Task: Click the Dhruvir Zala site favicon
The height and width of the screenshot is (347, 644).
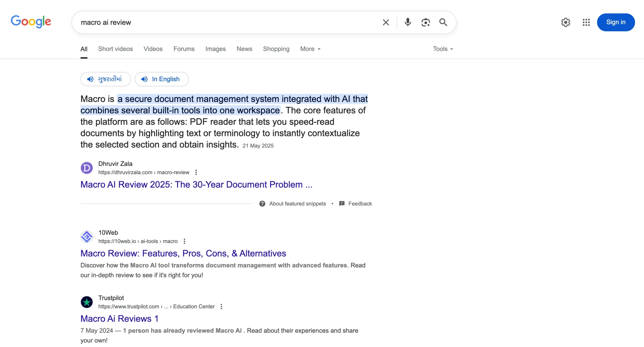Action: (x=87, y=168)
